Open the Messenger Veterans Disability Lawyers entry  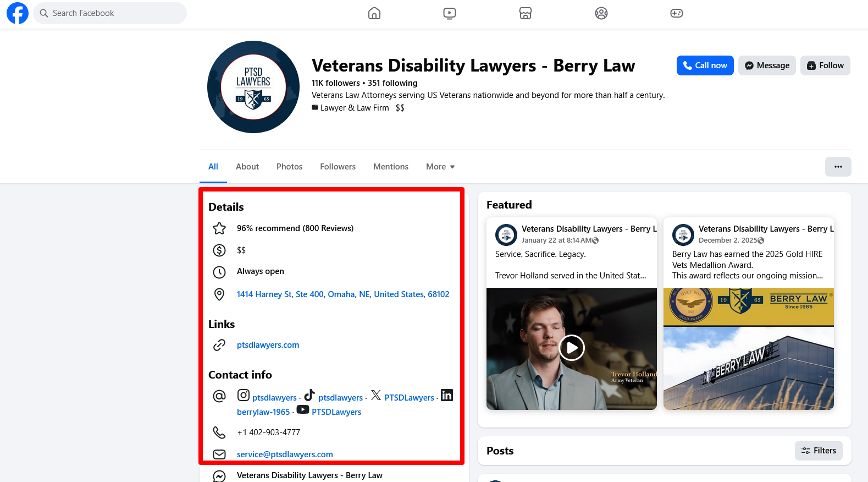(309, 475)
